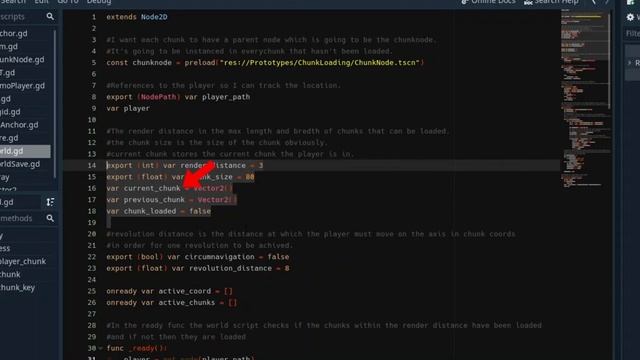Open the Debug menu
Viewport: 640px width, 360px height.
(99, 2)
